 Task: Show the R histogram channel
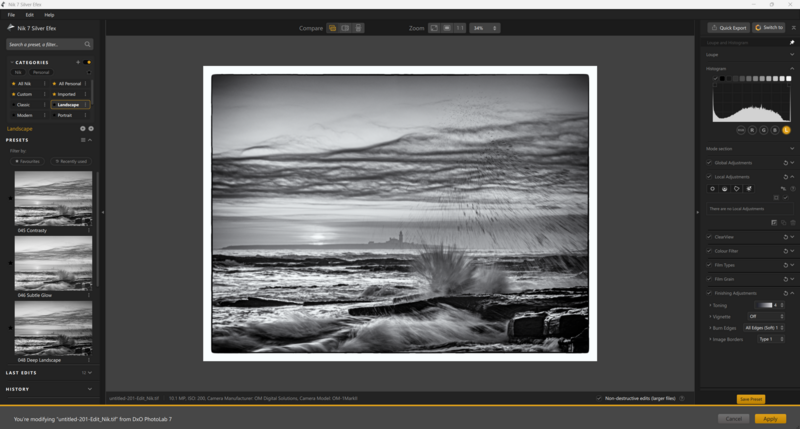(752, 130)
